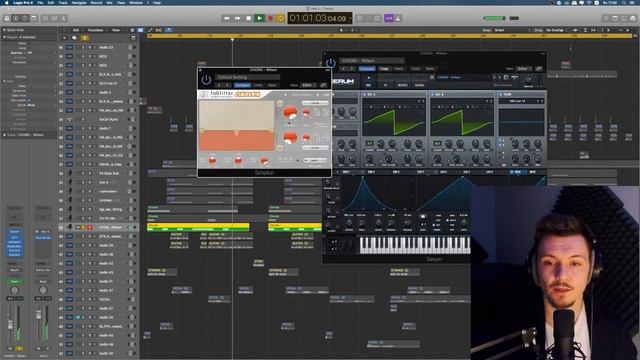Rewind the transport
Image resolution: width=640 pixels, height=360 pixels.
[227, 18]
